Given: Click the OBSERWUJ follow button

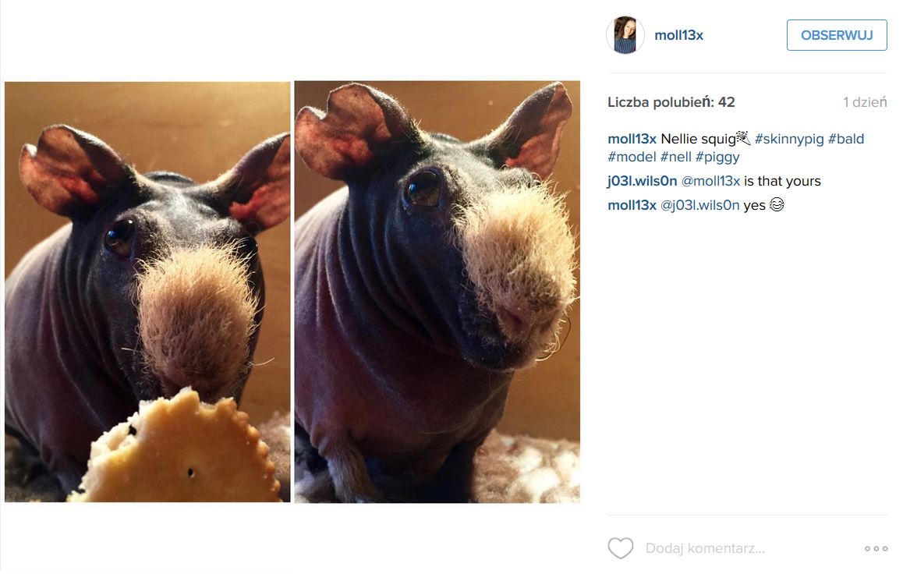Looking at the screenshot, I should coord(837,35).
